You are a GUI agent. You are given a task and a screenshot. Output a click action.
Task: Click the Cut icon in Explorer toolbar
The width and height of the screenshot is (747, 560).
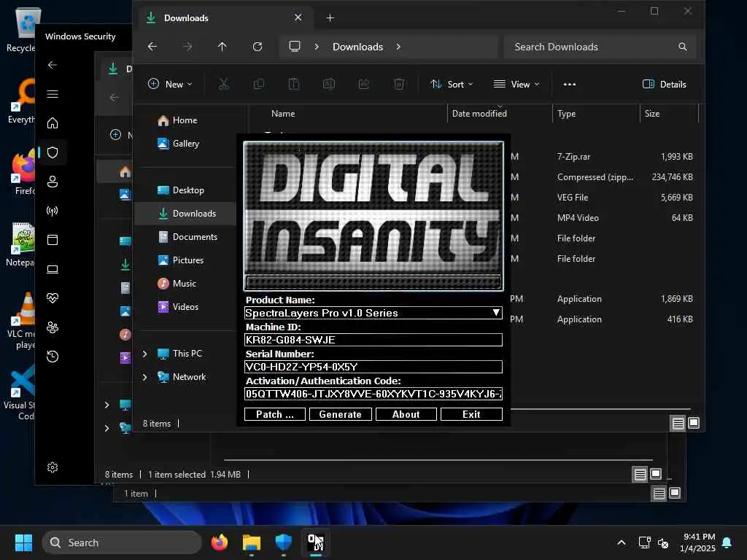pyautogui.click(x=223, y=85)
